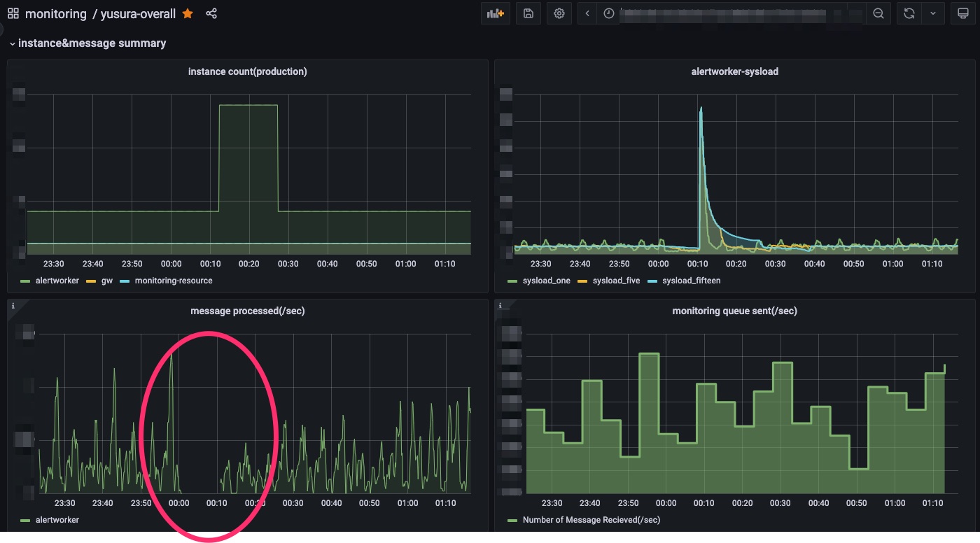980x543 pixels.
Task: Save the dashboard with the disk icon
Action: [528, 13]
